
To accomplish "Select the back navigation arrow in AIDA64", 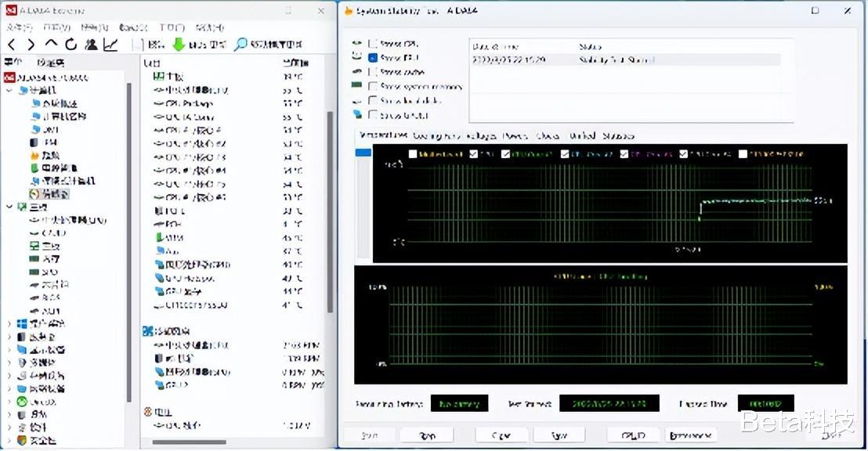I will (12, 45).
